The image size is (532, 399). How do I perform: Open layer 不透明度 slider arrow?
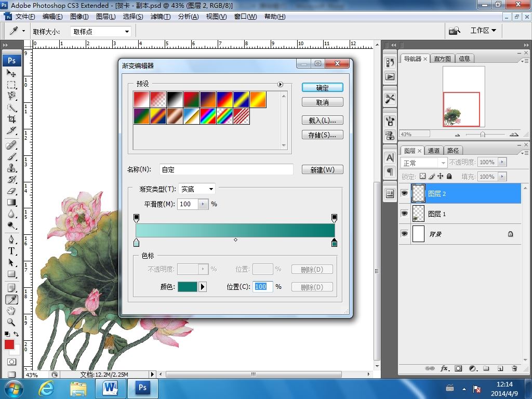[x=502, y=162]
